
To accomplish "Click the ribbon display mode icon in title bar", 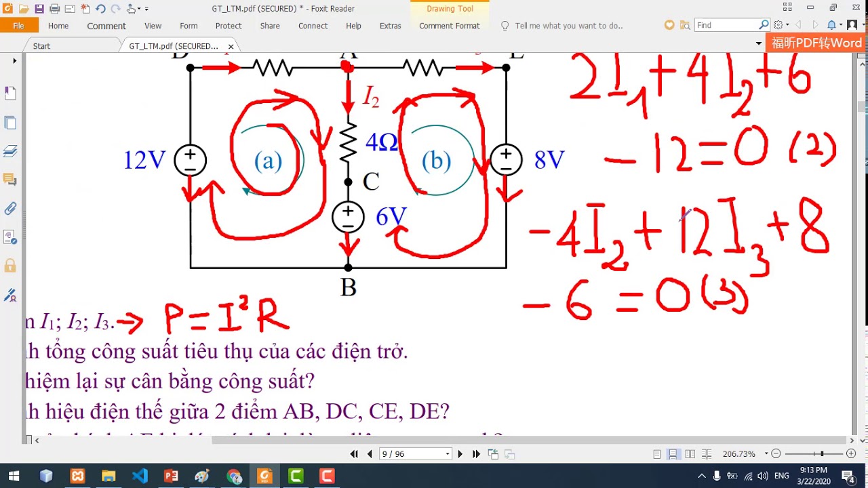I will click(787, 7).
